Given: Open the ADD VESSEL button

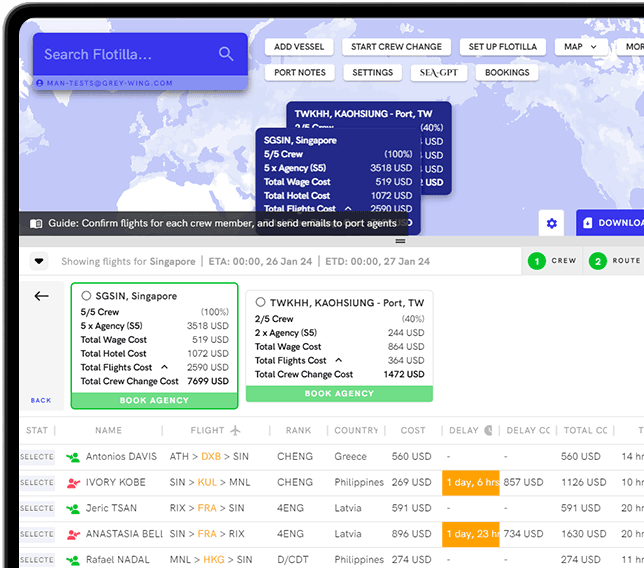Looking at the screenshot, I should click(299, 47).
